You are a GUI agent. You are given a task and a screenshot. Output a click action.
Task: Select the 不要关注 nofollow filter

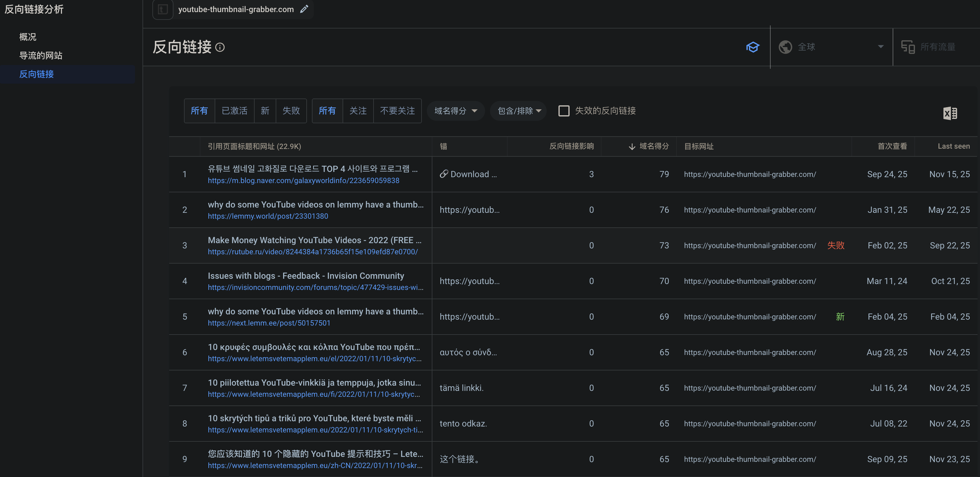(397, 111)
